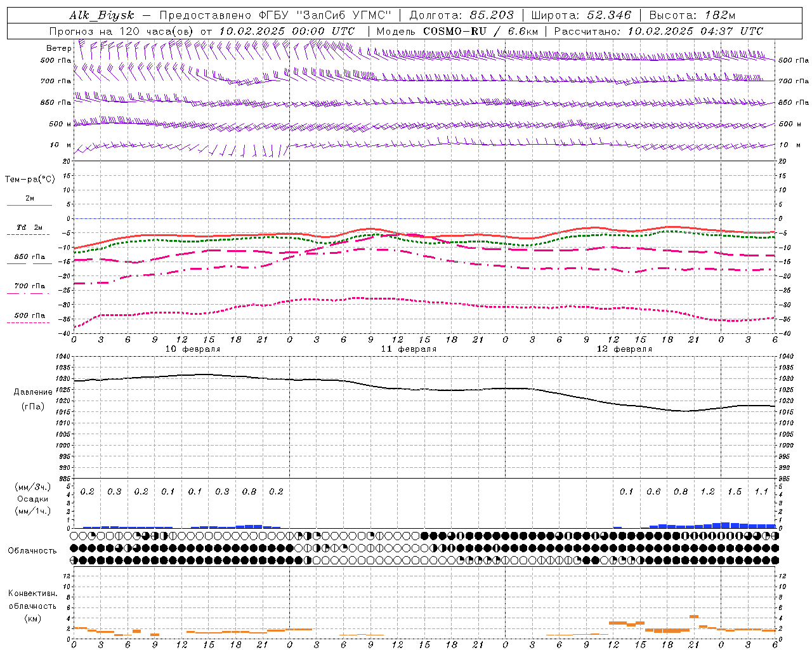This screenshot has height=650, width=812.
Task: Click the red "2м" legend line sample
Action: click(29, 205)
